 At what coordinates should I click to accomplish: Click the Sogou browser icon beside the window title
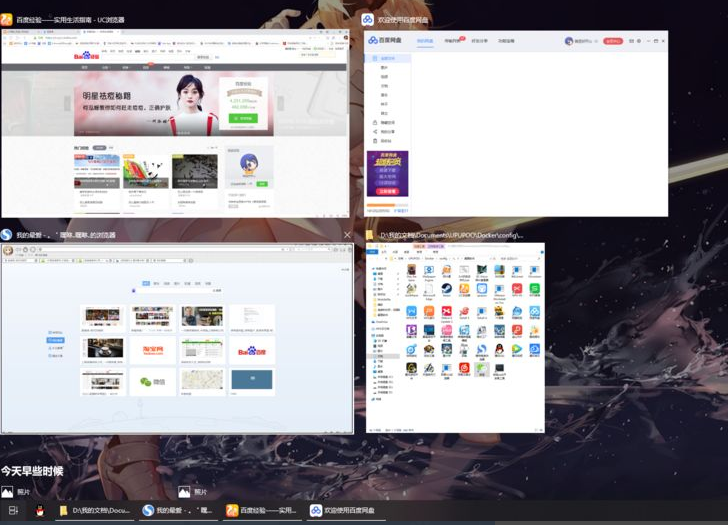7,235
